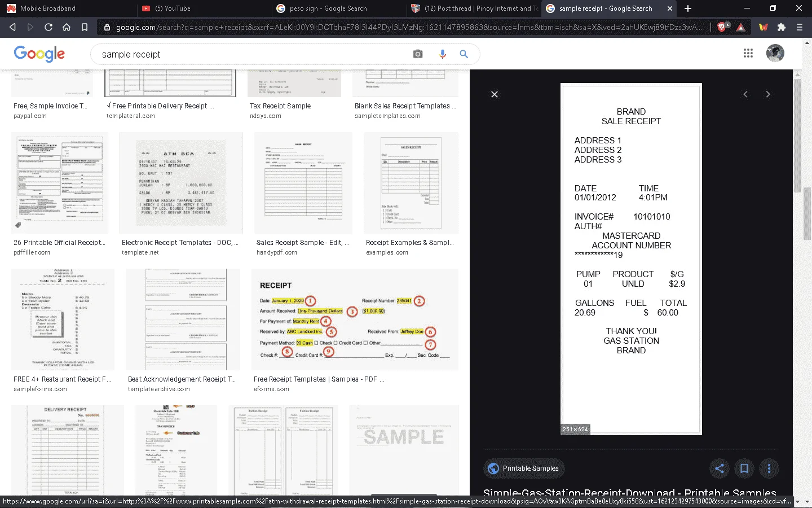Show previous image in preview panel
This screenshot has height=508, width=812.
point(745,94)
